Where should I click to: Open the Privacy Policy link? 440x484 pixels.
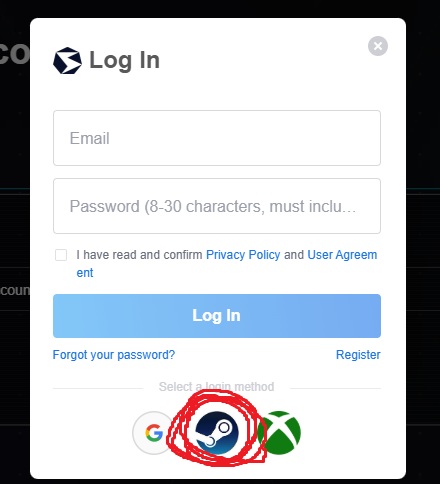(243, 255)
